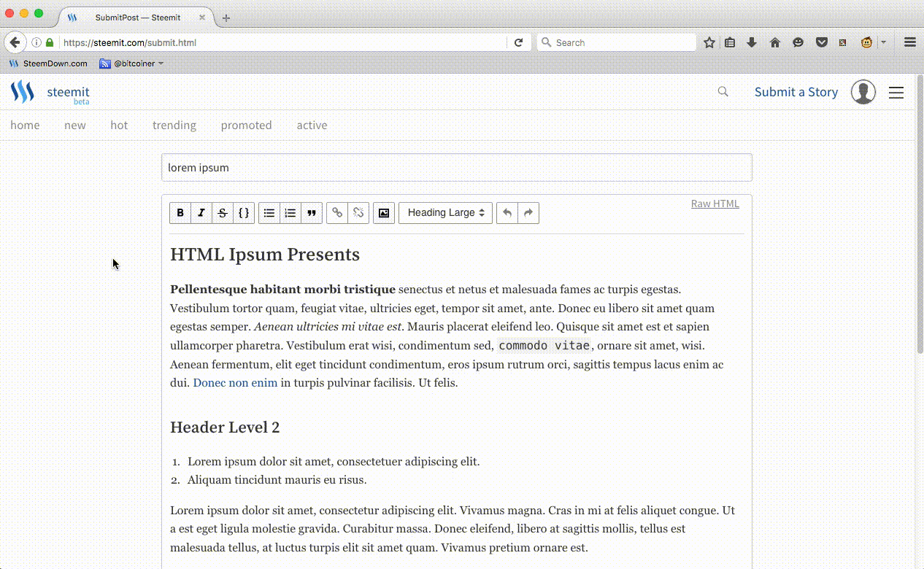Image resolution: width=924 pixels, height=569 pixels.
Task: Toggle italic formatting in the editor toolbar
Action: point(201,213)
